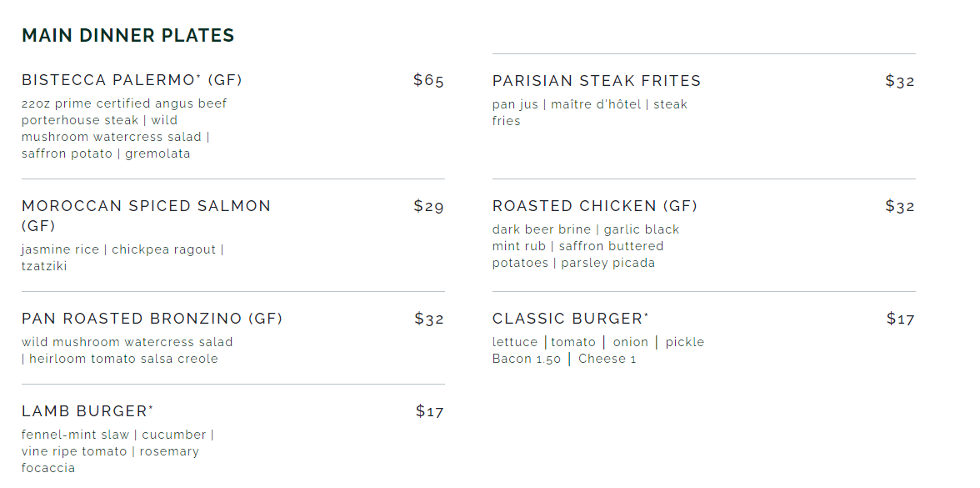The image size is (980, 488).
Task: Click the Cheese 1 add-on text
Action: [607, 359]
